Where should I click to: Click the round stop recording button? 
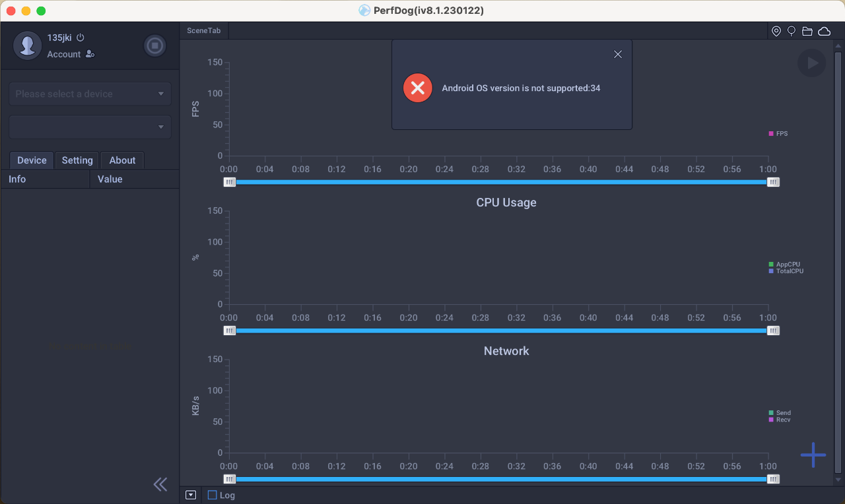[155, 46]
